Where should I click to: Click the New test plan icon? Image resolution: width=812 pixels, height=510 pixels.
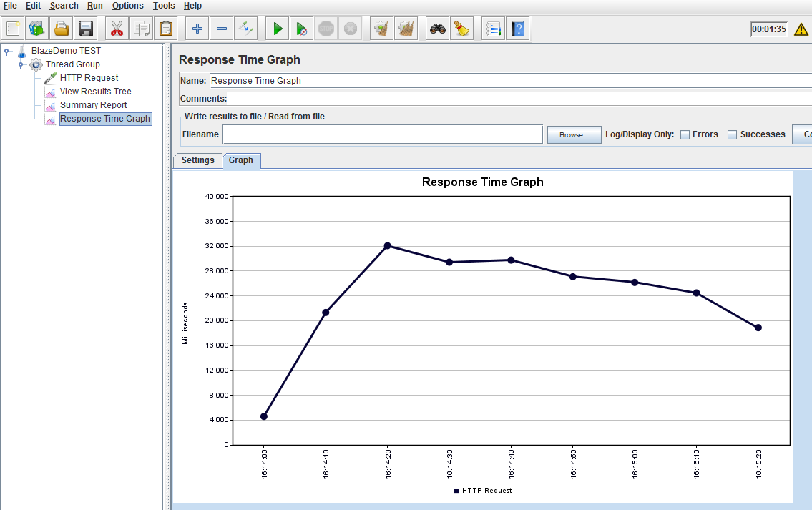tap(14, 29)
